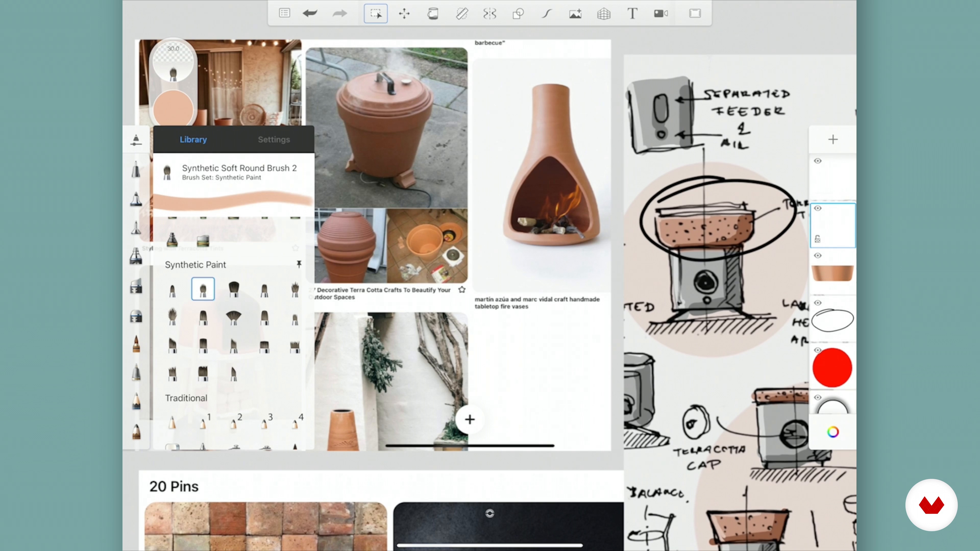
Task: Open the color wheel editor
Action: 833,432
